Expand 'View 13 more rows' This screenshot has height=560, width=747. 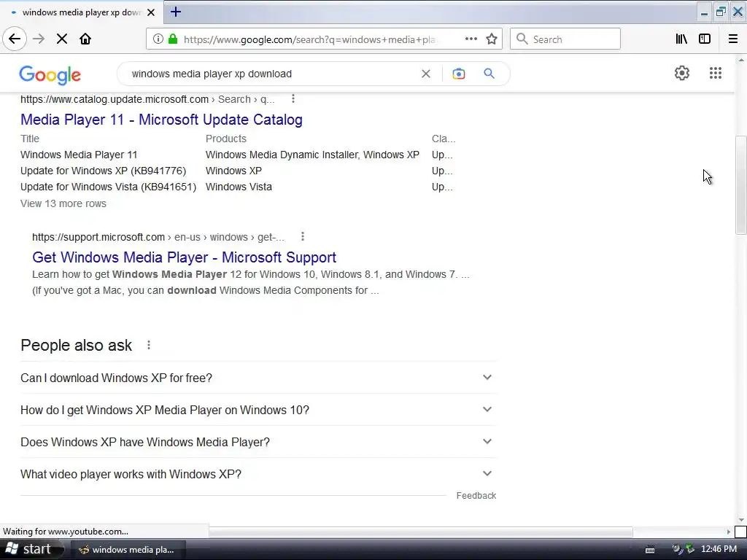coord(63,204)
